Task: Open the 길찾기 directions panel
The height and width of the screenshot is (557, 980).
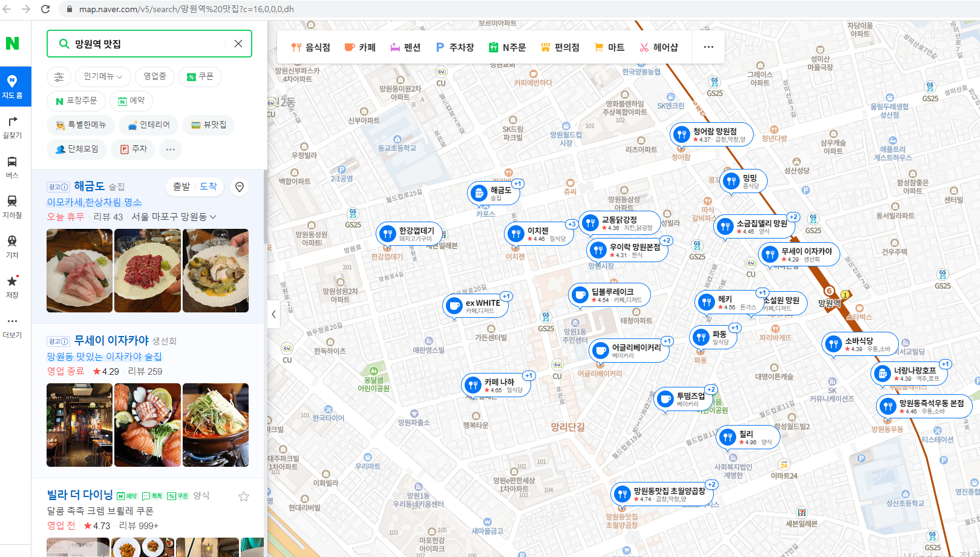Action: pos(12,127)
